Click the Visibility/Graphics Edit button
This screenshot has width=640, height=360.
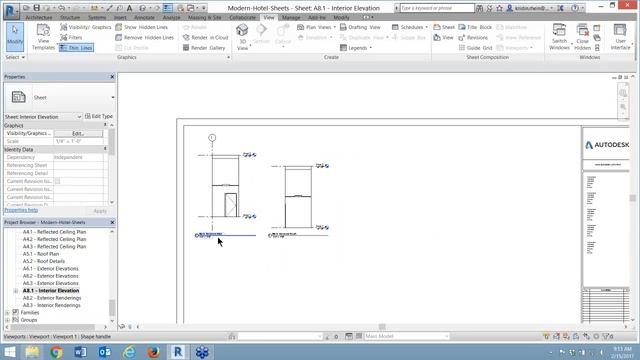tap(78, 133)
